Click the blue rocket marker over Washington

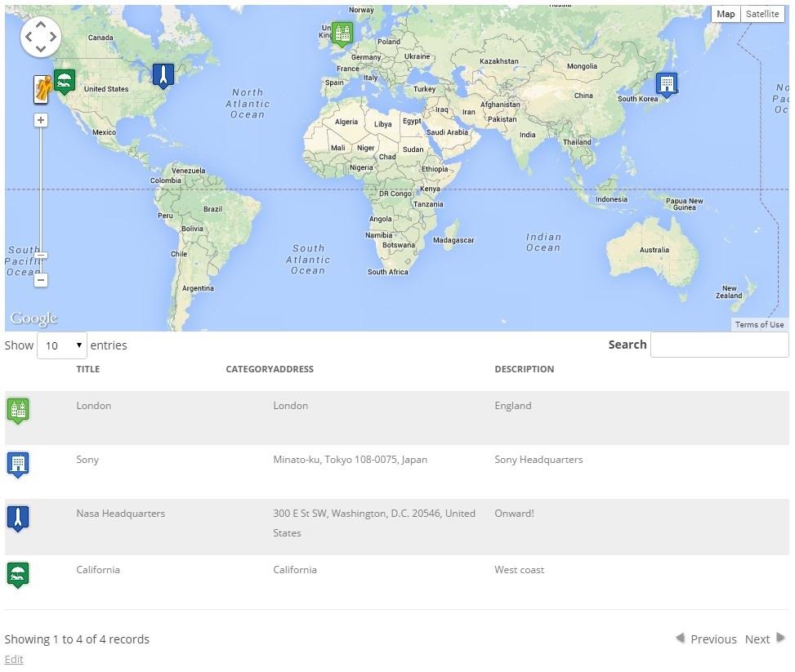pyautogui.click(x=163, y=75)
